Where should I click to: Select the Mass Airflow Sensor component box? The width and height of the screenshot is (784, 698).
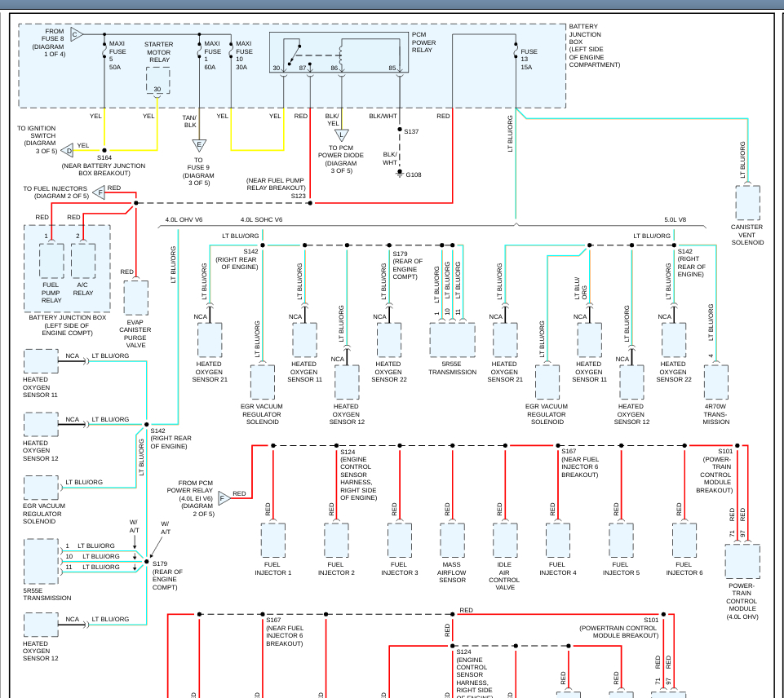click(x=453, y=540)
